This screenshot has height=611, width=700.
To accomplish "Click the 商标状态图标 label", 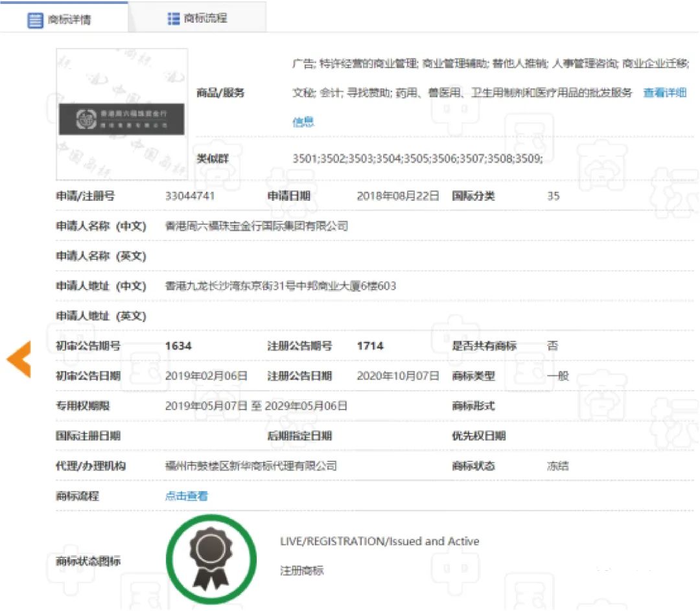I will [88, 561].
